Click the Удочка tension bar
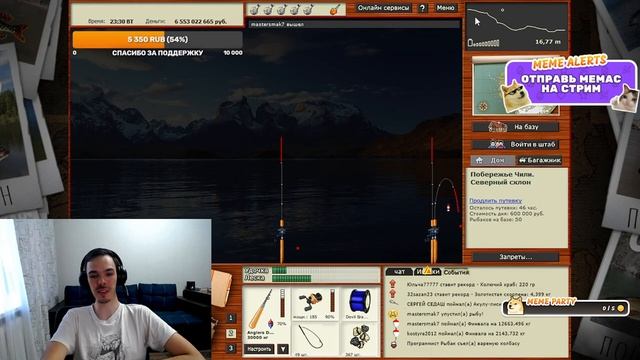The image size is (640, 360). 326,270
